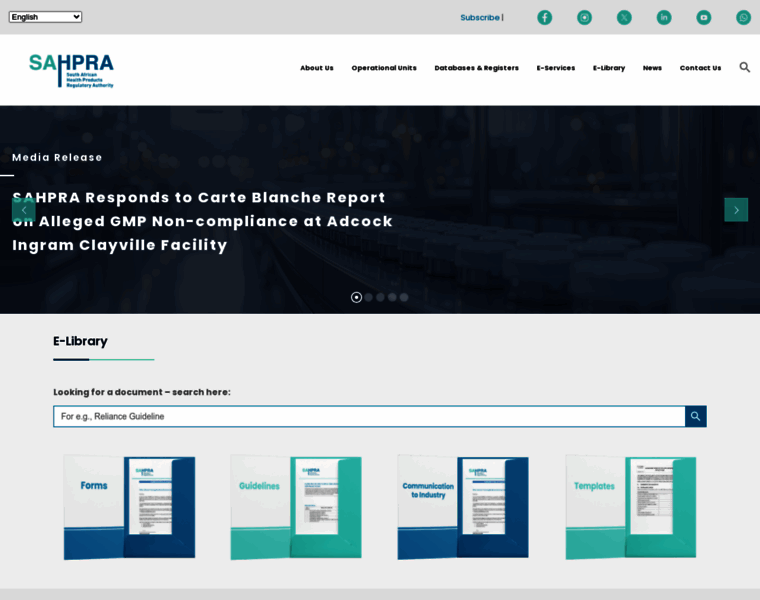
Task: Open the Adcock Ingram media release headline
Action: [202, 221]
